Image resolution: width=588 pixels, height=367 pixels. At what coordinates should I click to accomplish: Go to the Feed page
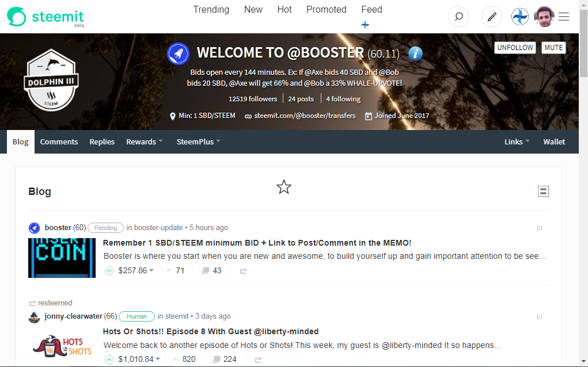click(x=371, y=9)
